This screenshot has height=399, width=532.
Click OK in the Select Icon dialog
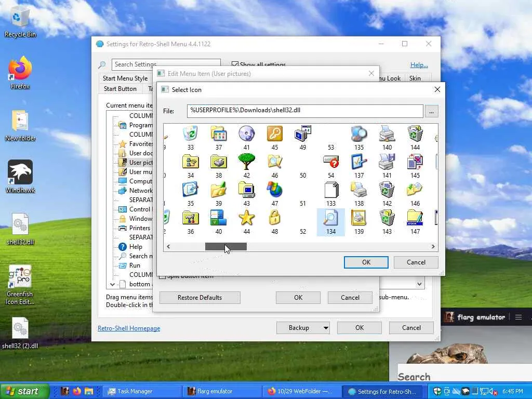click(x=366, y=262)
